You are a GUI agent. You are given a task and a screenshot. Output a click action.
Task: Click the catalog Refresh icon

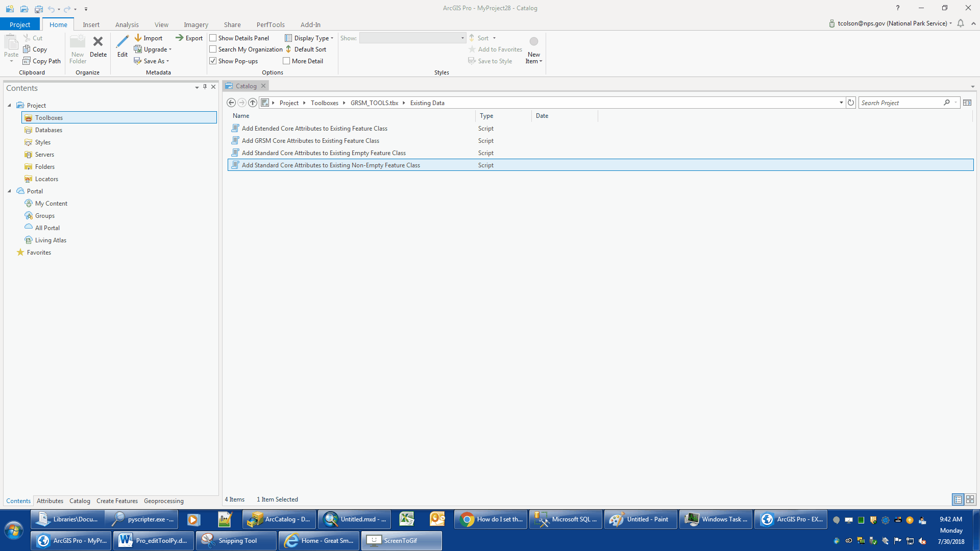[851, 103]
